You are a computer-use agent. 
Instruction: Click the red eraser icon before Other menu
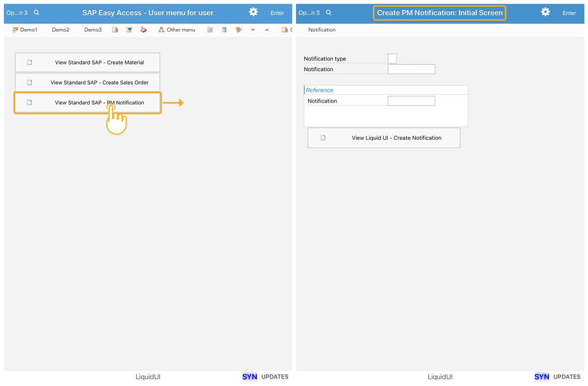(144, 30)
